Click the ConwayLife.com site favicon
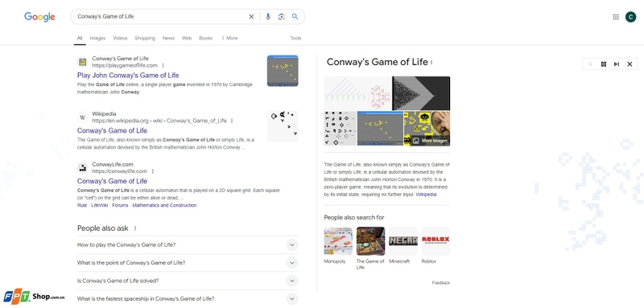This screenshot has height=308, width=644. click(83, 168)
